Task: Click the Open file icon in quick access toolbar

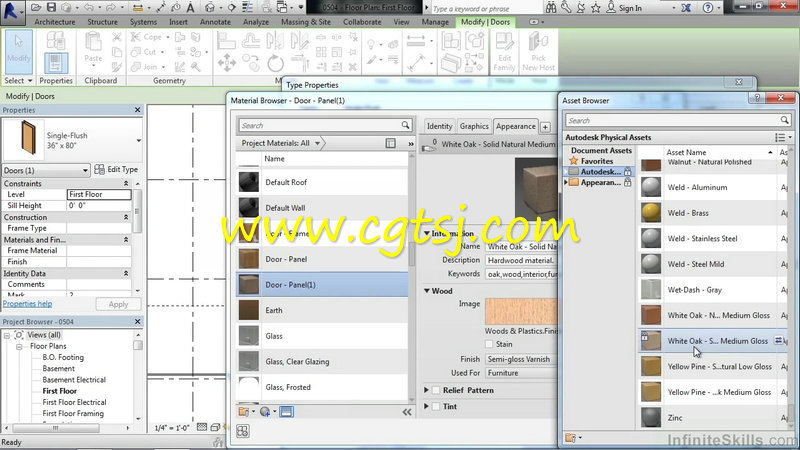Action: [36, 8]
